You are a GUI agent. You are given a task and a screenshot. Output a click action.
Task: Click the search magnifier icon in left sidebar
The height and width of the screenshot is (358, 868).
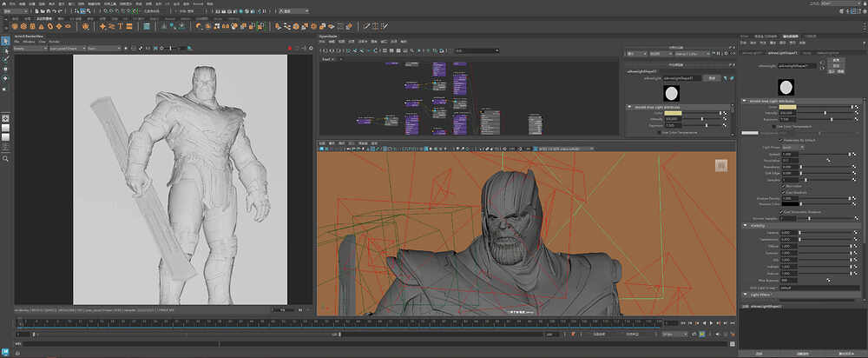pos(5,158)
